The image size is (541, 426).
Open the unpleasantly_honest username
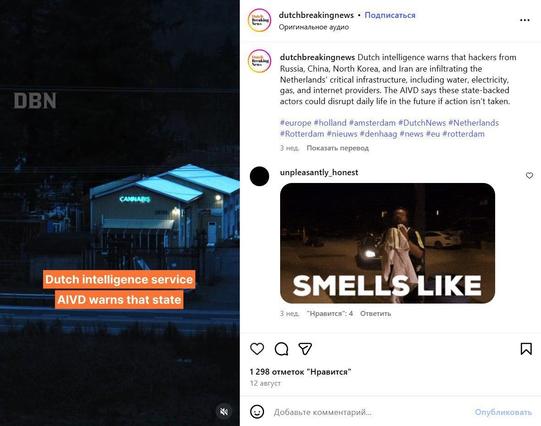click(x=319, y=172)
